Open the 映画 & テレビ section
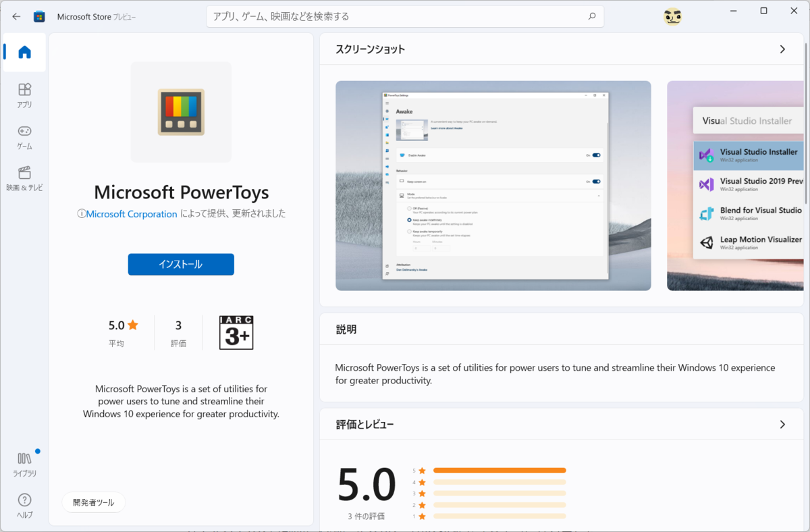 click(24, 179)
